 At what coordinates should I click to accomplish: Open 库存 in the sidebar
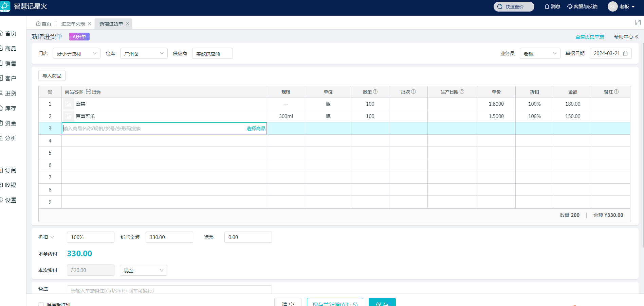coord(11,108)
